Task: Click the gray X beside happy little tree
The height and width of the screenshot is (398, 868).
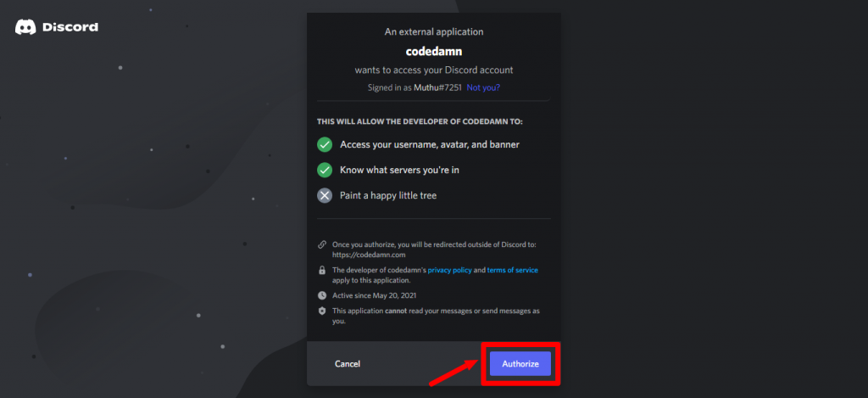Action: [325, 196]
